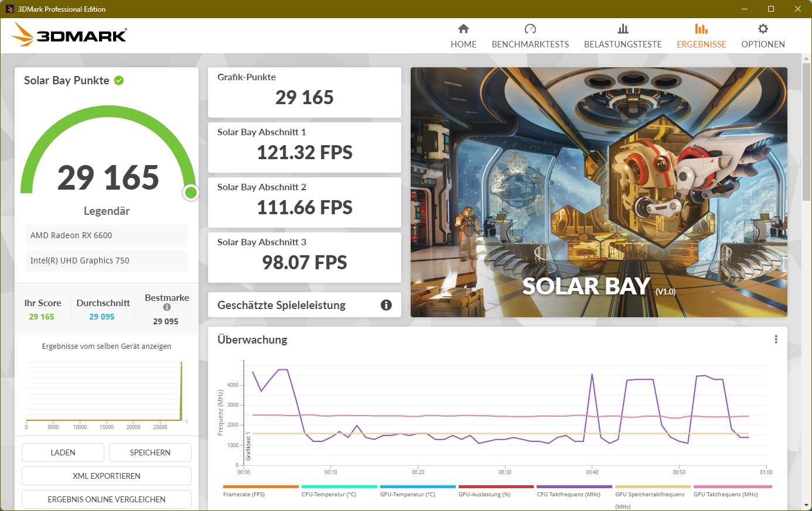Click Ihr Score value 29 165
Image resolution: width=812 pixels, height=511 pixels.
[x=42, y=317]
